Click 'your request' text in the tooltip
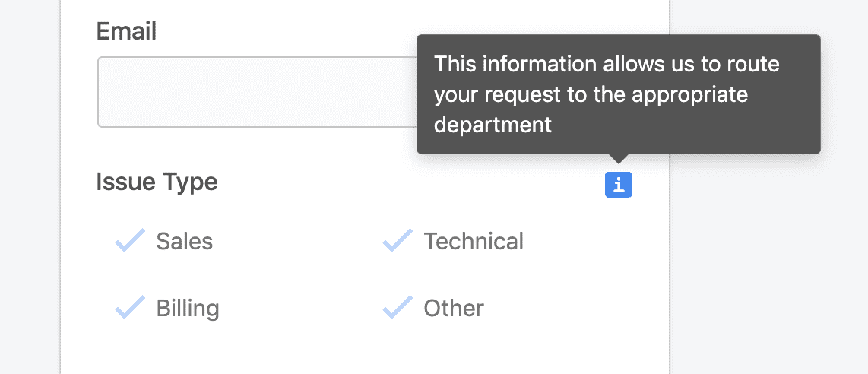 click(497, 95)
